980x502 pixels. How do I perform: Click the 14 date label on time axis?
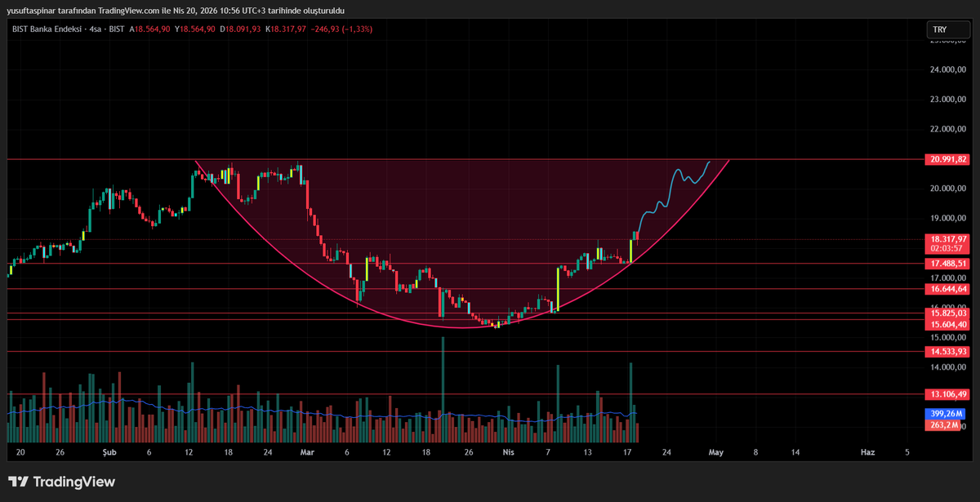coord(795,451)
